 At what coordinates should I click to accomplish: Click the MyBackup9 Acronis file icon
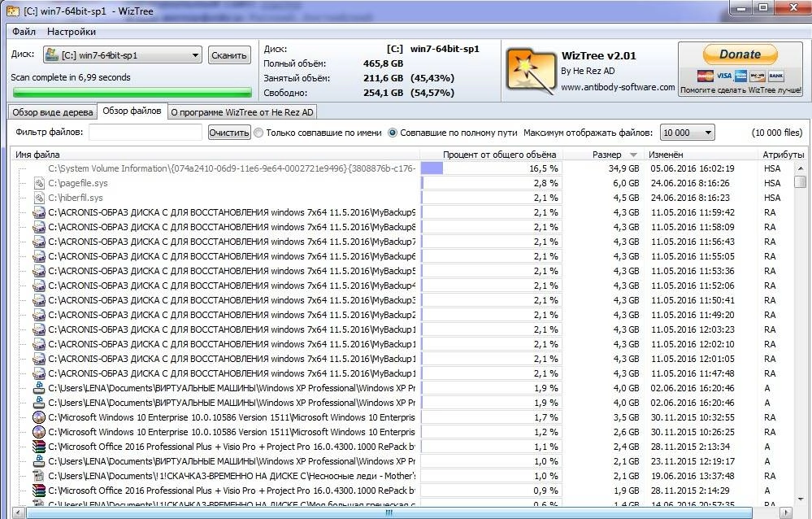pyautogui.click(x=39, y=212)
